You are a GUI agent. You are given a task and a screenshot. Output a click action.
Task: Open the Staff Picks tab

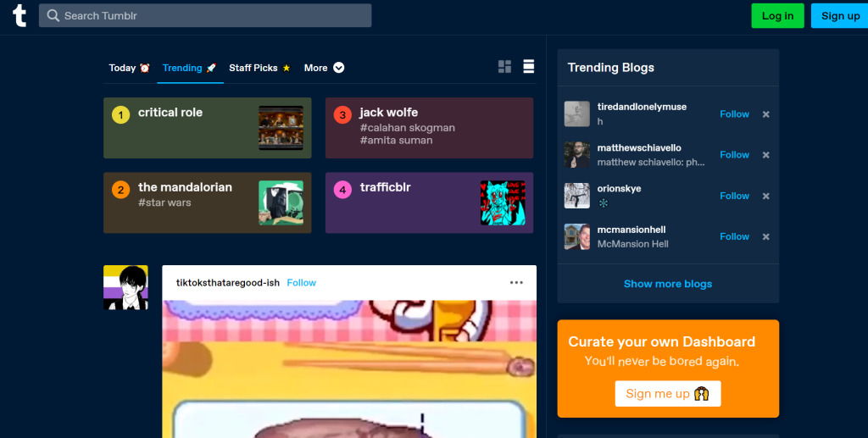(x=259, y=68)
